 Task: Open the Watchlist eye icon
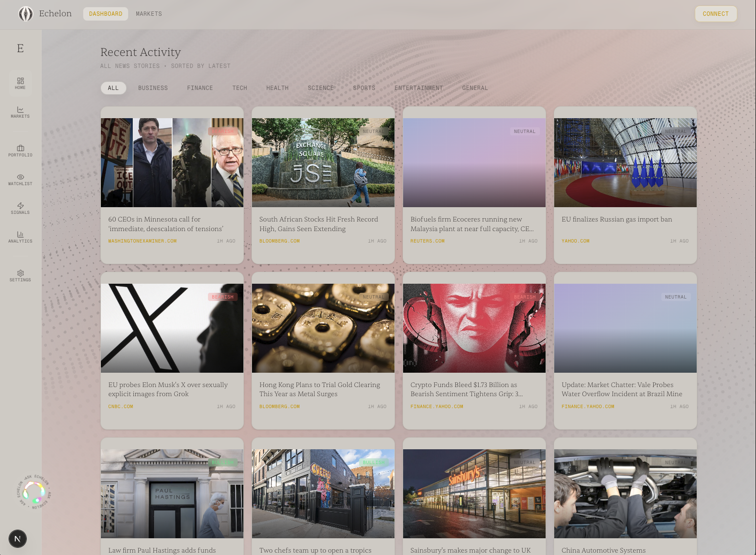click(20, 179)
